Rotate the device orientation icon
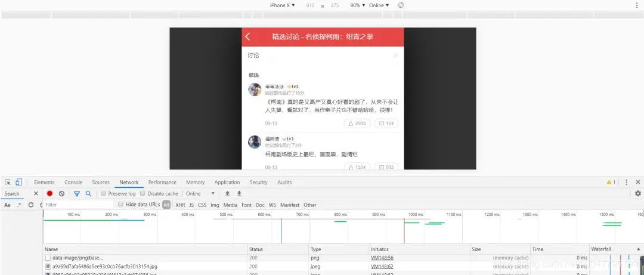This screenshot has width=644, height=275. click(x=401, y=5)
